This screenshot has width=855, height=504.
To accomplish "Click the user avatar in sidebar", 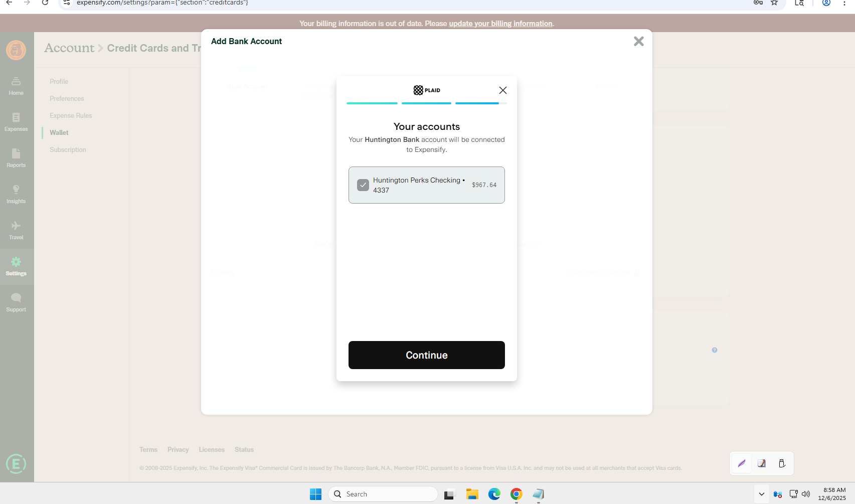I will tap(16, 50).
